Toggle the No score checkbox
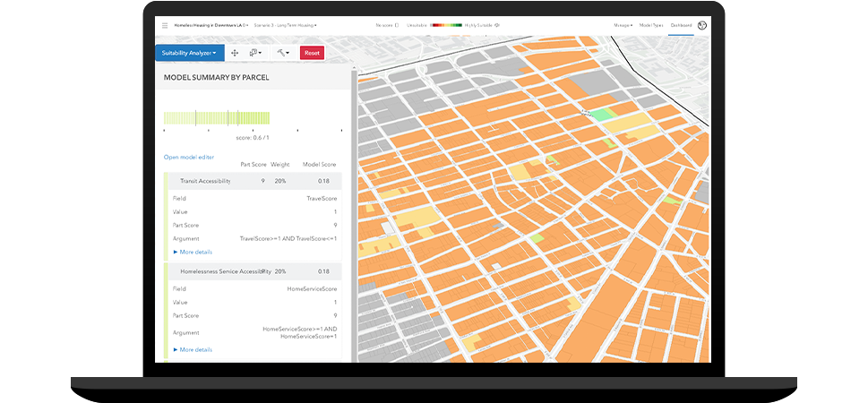868x403 pixels. (x=396, y=25)
